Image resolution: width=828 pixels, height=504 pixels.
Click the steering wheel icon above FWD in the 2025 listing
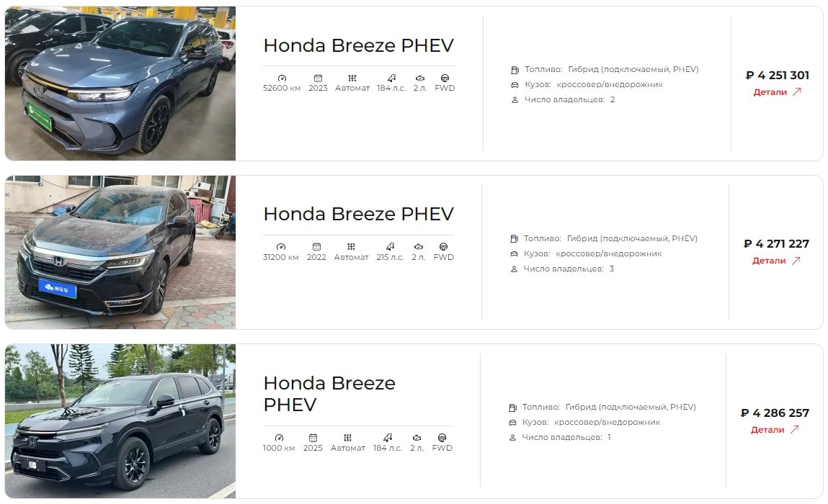[x=442, y=438]
